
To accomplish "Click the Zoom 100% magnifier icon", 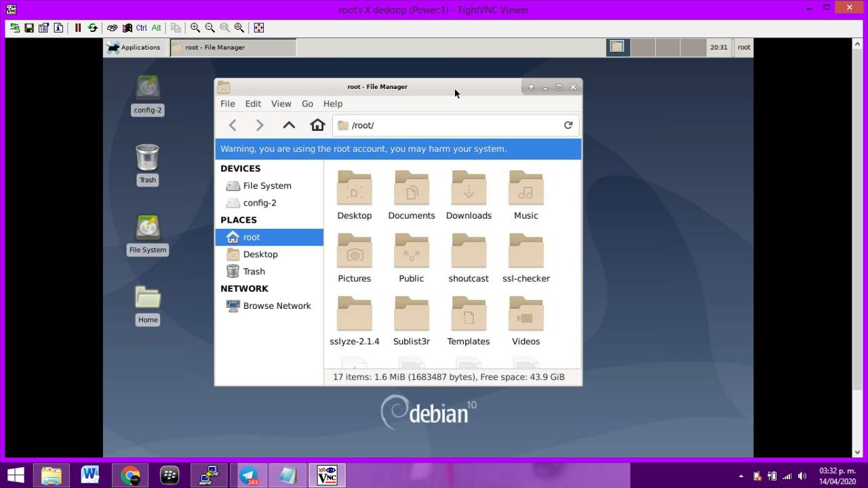I will point(224,28).
